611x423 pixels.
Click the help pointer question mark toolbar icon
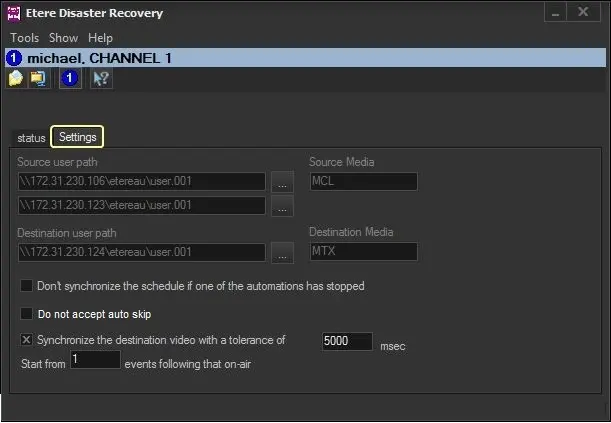click(x=100, y=78)
